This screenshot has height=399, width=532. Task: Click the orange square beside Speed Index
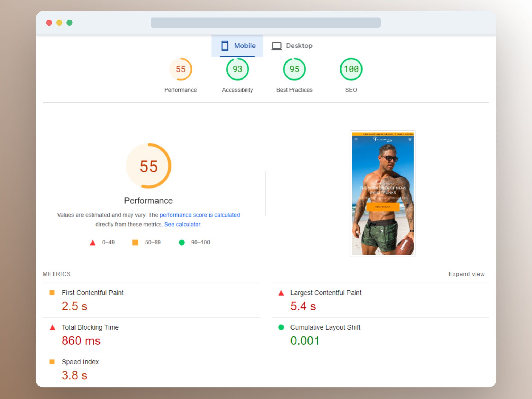pos(52,362)
